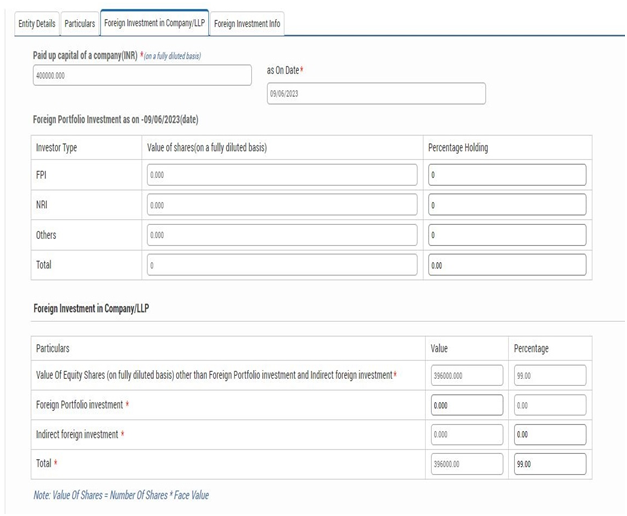Click Total value of shares field

(x=281, y=266)
